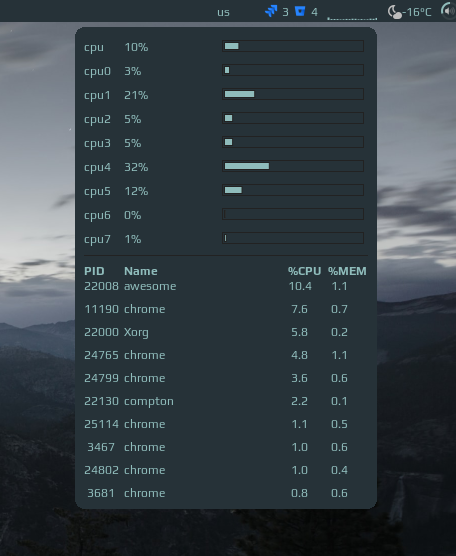456x556 pixels.
Task: Open the weather widget showing -16°C
Action: click(409, 12)
